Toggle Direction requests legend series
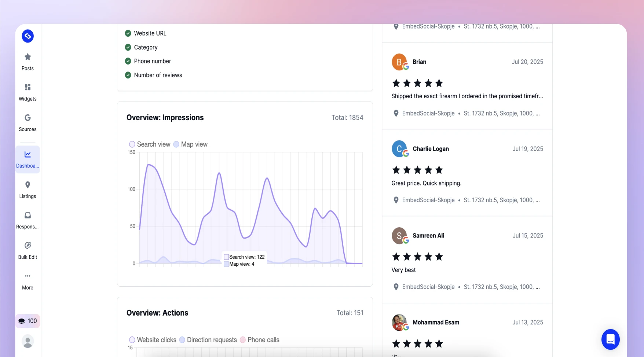644x357 pixels. point(208,340)
